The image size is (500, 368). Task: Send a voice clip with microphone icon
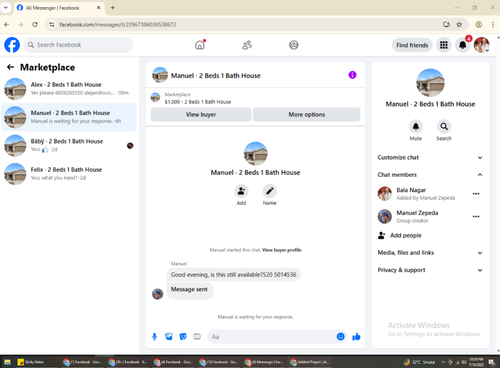click(154, 337)
